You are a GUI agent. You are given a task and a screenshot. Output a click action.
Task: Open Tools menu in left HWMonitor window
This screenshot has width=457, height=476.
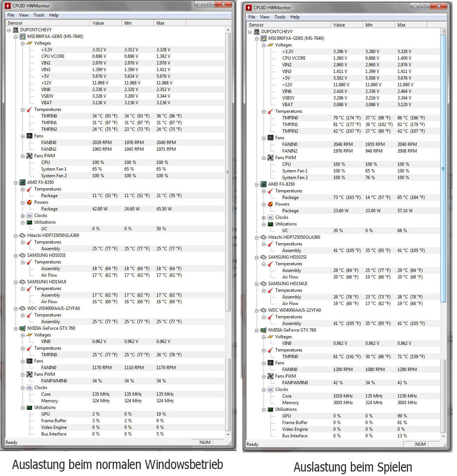pos(39,15)
